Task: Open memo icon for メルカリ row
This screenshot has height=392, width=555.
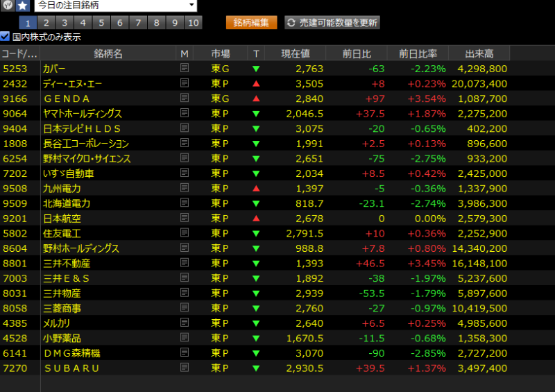Action: click(185, 323)
